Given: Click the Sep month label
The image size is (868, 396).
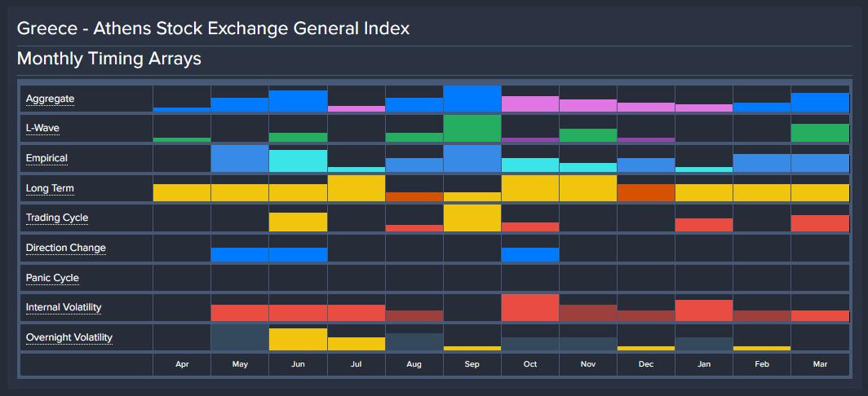Looking at the screenshot, I should point(472,364).
